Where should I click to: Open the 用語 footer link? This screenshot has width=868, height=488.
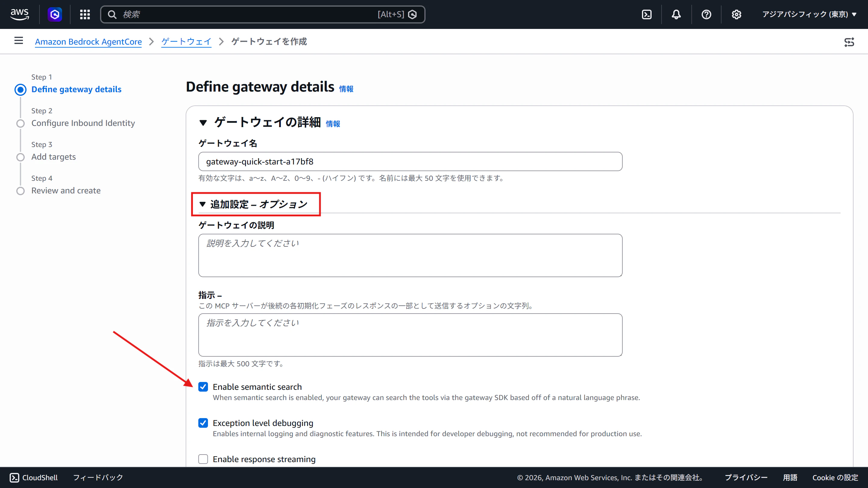(790, 477)
